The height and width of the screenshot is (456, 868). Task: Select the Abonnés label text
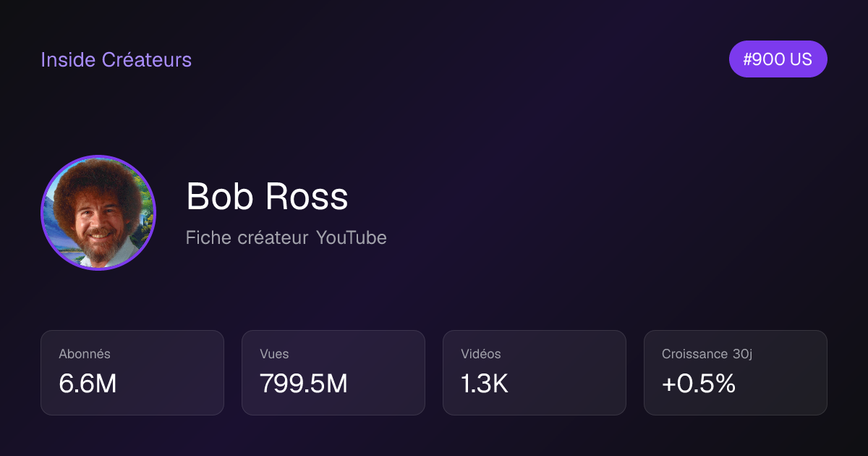[85, 354]
